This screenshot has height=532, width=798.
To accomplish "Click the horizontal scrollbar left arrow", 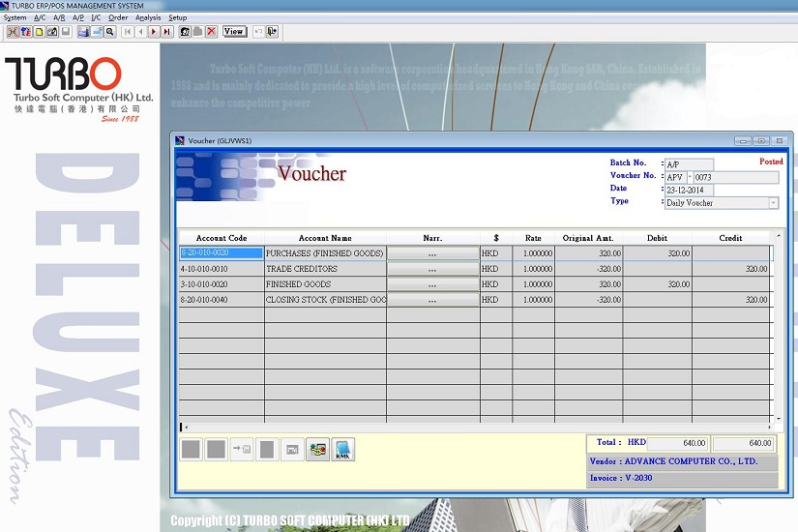I will tap(187, 428).
